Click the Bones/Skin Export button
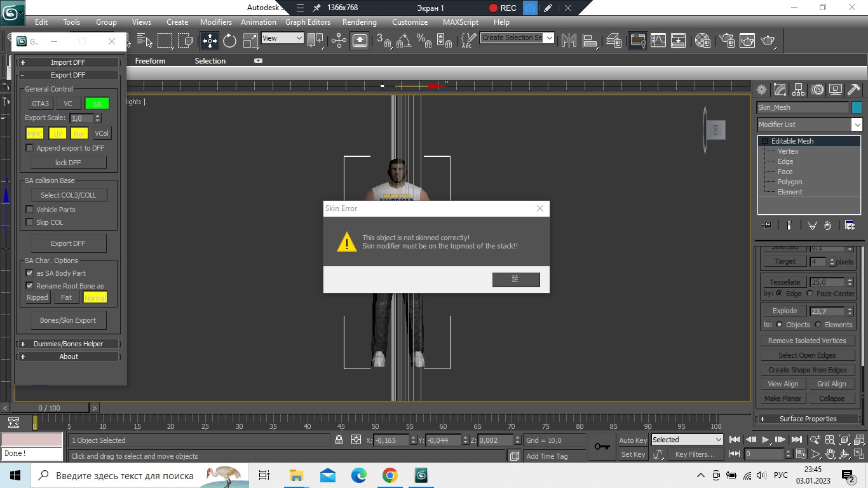The width and height of the screenshot is (868, 488). tap(68, 320)
